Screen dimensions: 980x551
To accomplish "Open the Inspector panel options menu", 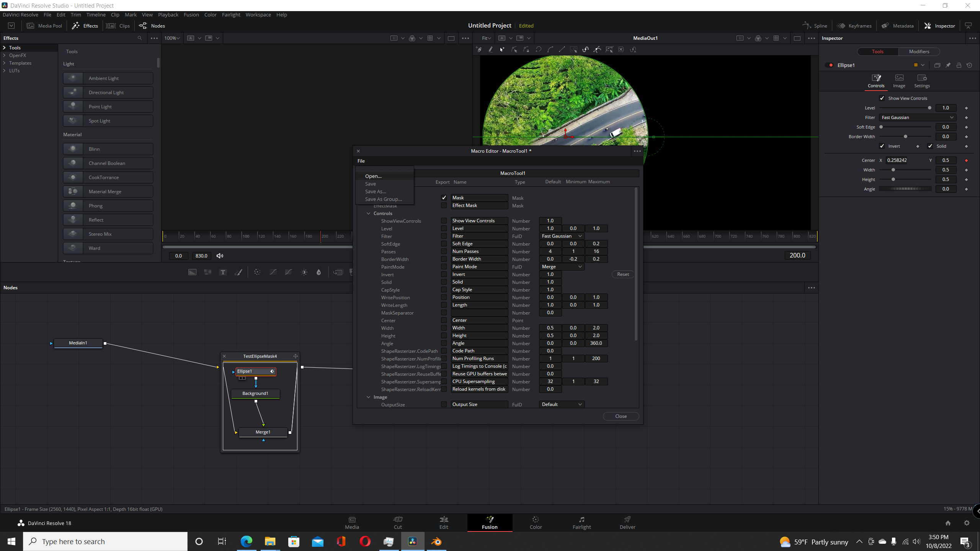I will tap(972, 38).
